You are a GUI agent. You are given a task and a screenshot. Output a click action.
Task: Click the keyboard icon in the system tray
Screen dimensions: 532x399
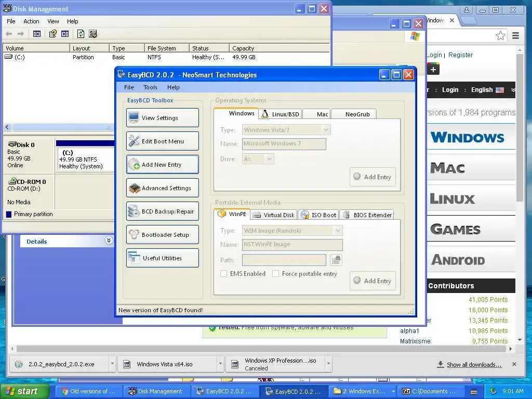(x=474, y=392)
